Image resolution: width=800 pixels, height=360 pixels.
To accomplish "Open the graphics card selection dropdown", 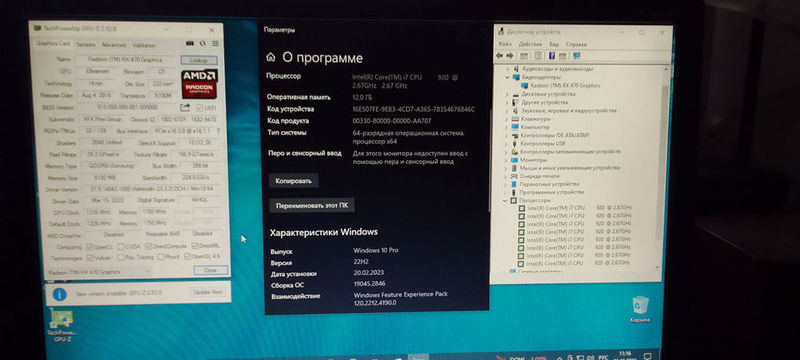I will click(x=99, y=272).
